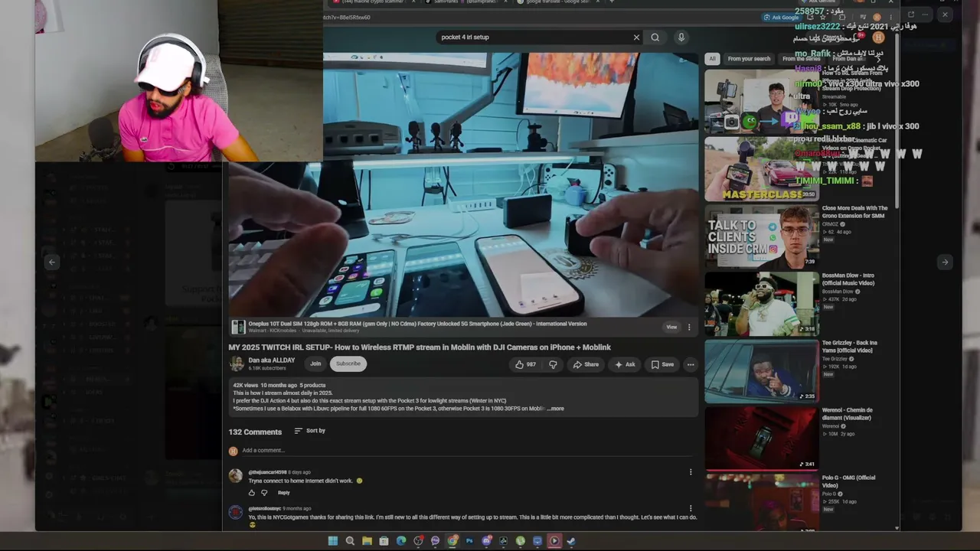Image resolution: width=980 pixels, height=551 pixels.
Task: Open the Dan aka ALLDAY channel name
Action: (x=272, y=360)
